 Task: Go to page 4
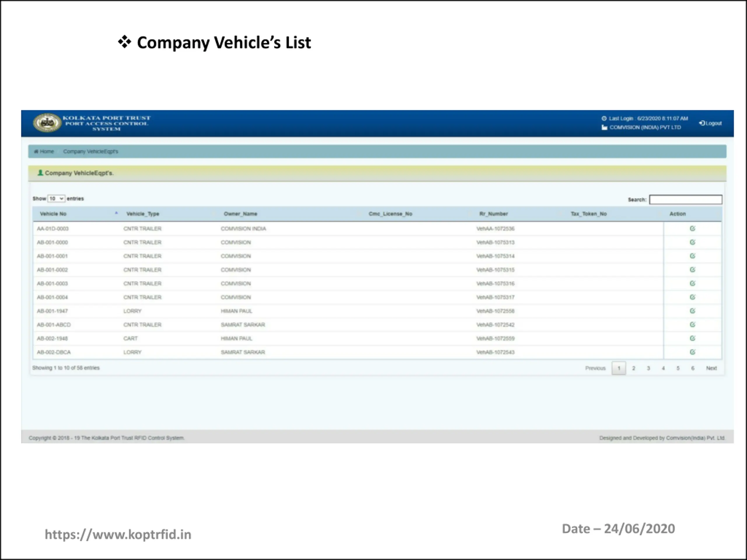click(x=663, y=368)
